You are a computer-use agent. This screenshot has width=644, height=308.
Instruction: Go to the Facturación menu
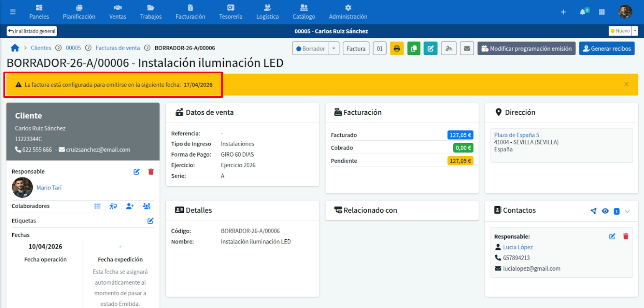point(190,12)
